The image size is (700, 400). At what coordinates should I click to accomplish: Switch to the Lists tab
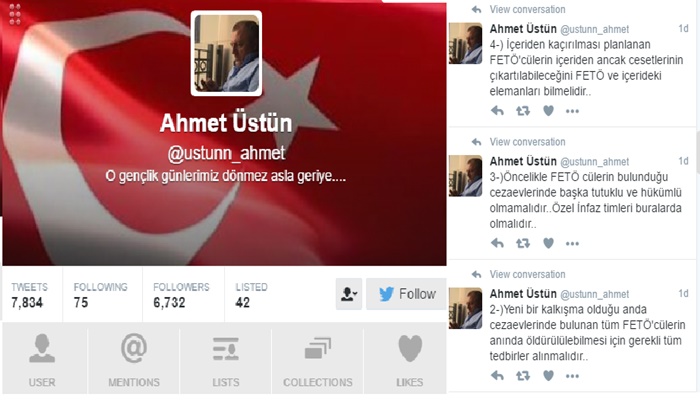225,360
